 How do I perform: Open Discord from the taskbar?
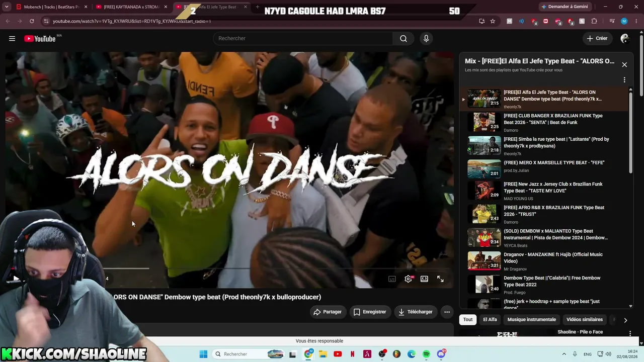coord(441,354)
